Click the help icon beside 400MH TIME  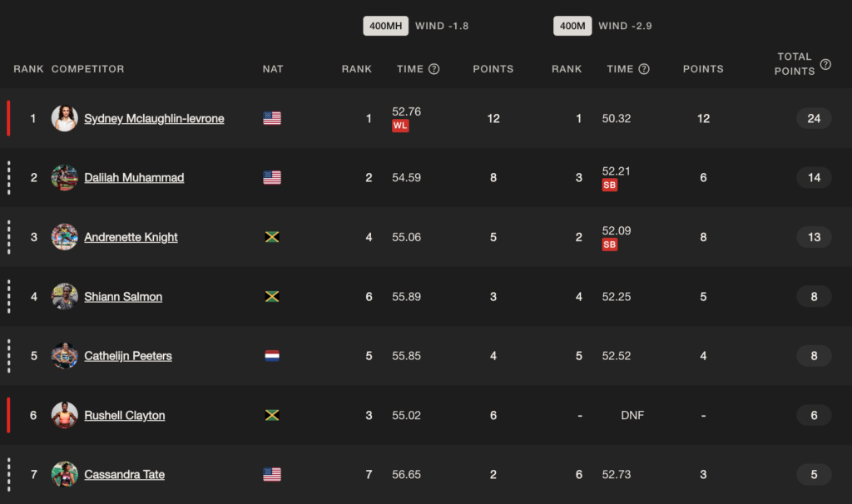click(433, 69)
